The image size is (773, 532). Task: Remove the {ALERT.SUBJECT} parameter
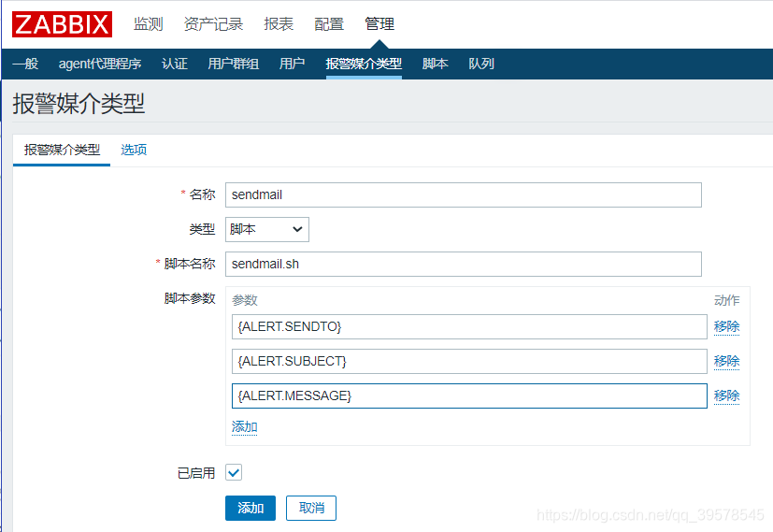(726, 361)
